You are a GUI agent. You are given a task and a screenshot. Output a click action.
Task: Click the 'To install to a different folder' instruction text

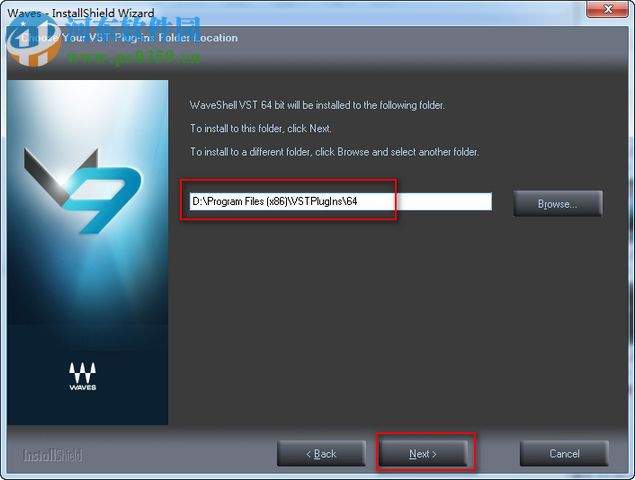click(x=335, y=152)
